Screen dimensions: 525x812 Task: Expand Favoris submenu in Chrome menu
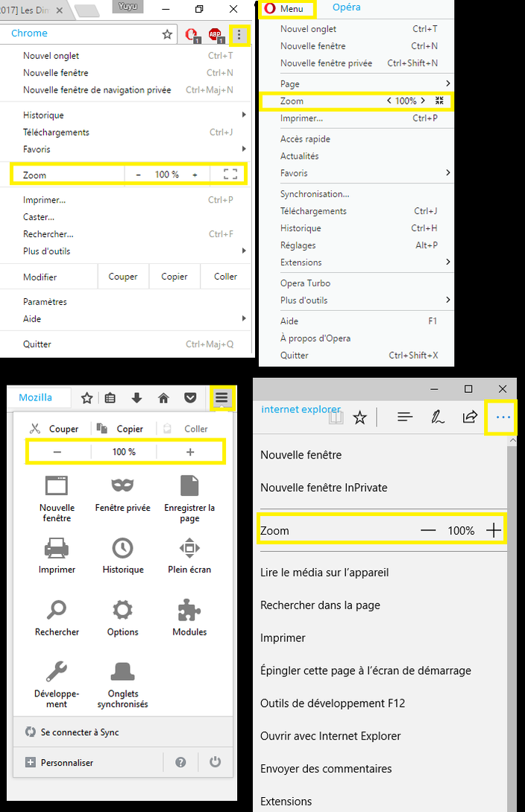[x=244, y=148]
